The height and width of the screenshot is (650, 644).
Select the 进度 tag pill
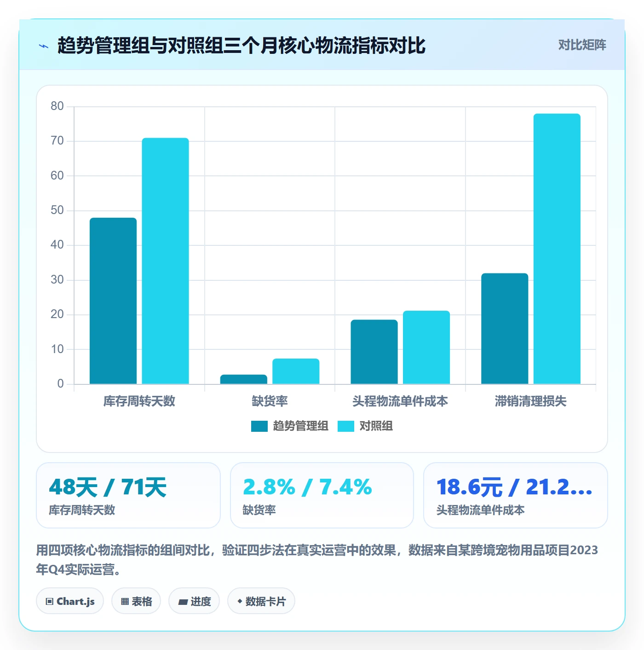(x=194, y=601)
